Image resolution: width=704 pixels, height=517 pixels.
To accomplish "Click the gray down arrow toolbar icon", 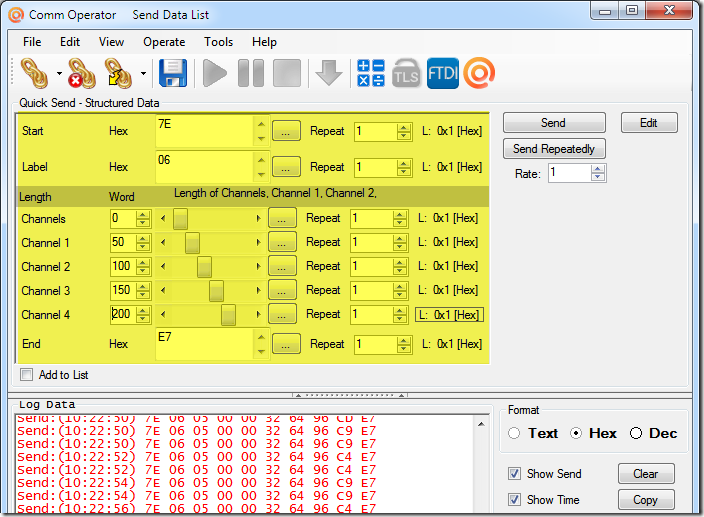I will point(329,73).
